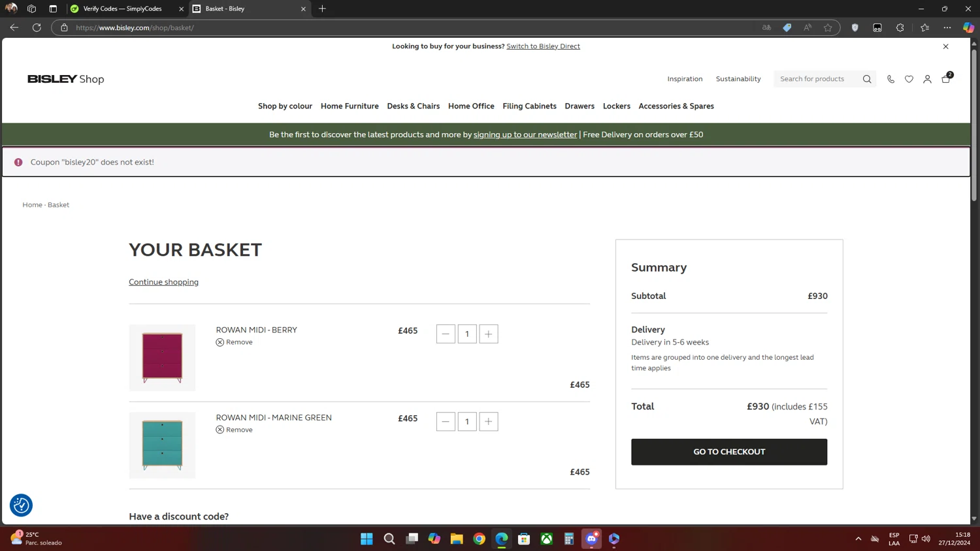Click the search magnifier icon
Screen dimensions: 980x551
tap(867, 79)
